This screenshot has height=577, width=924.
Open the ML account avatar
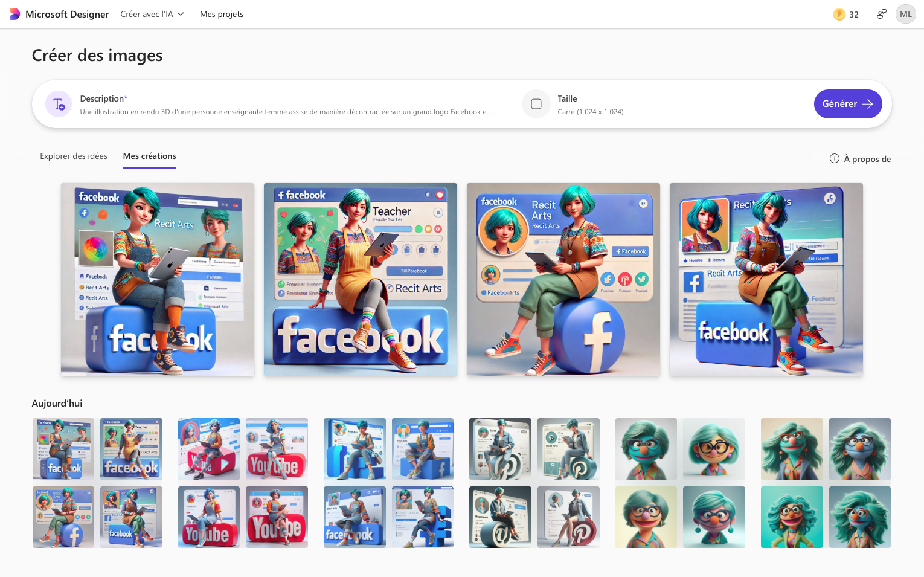pyautogui.click(x=906, y=14)
